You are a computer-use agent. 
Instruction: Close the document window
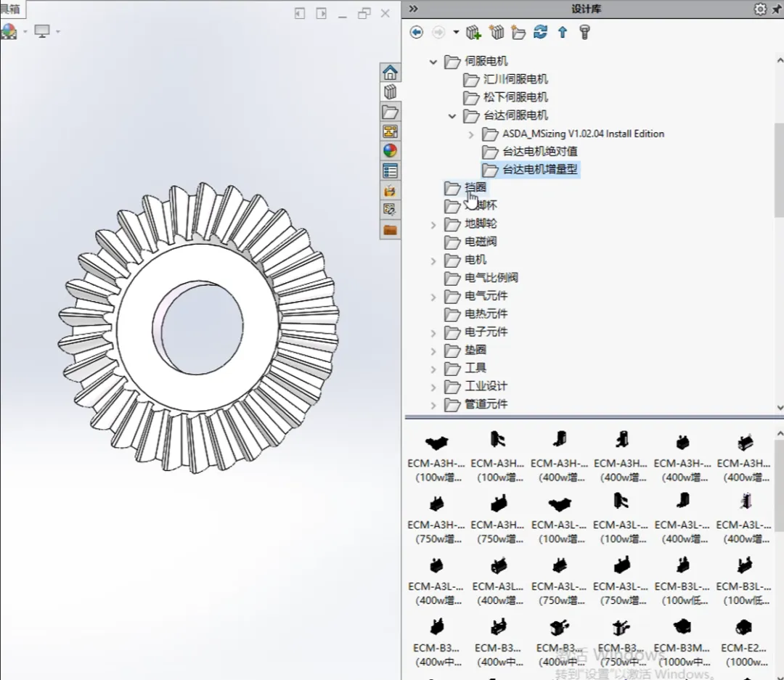click(x=385, y=14)
